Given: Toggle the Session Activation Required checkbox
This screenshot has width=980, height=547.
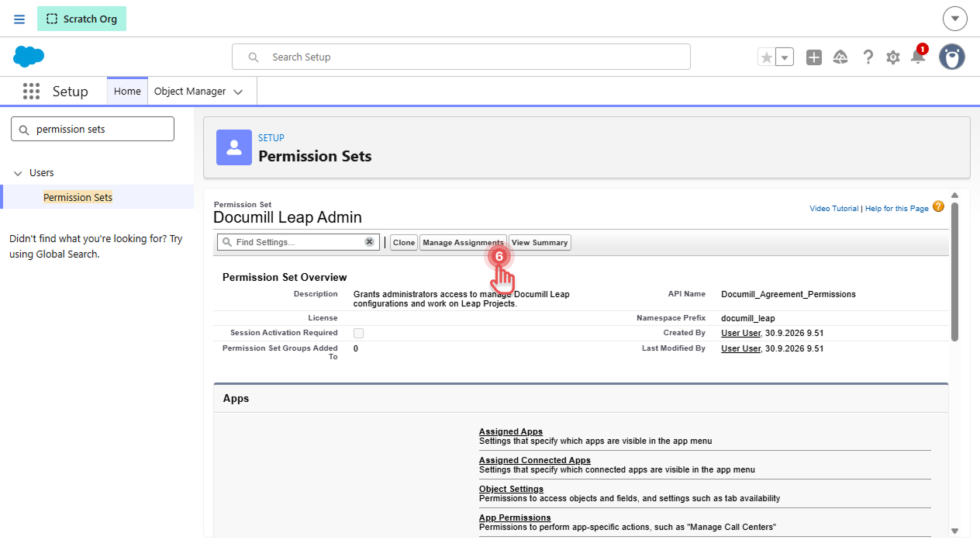Looking at the screenshot, I should pyautogui.click(x=358, y=333).
